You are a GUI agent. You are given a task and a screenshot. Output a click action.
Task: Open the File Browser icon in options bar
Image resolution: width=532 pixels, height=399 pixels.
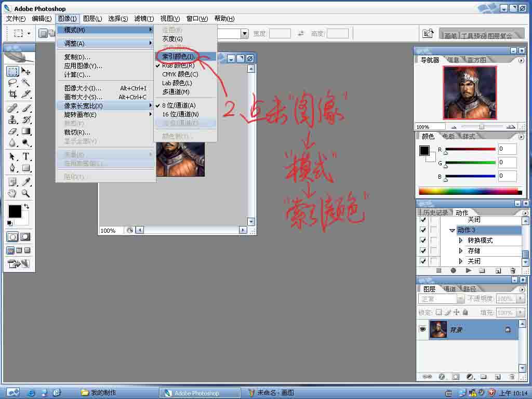[428, 33]
